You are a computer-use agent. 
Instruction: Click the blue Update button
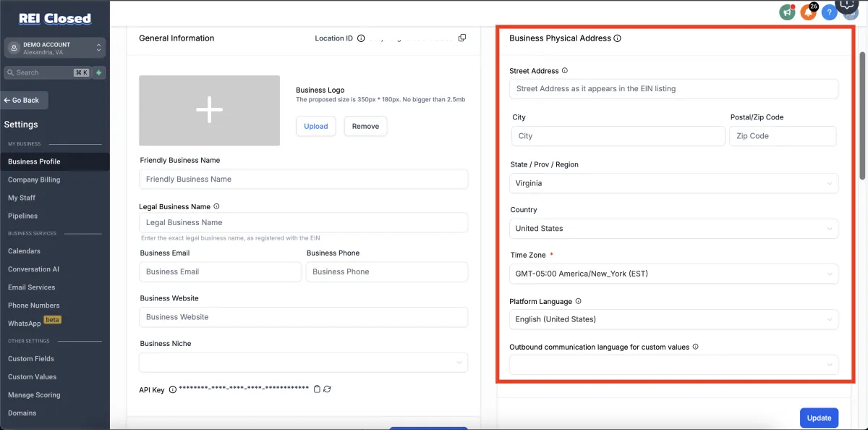click(819, 418)
